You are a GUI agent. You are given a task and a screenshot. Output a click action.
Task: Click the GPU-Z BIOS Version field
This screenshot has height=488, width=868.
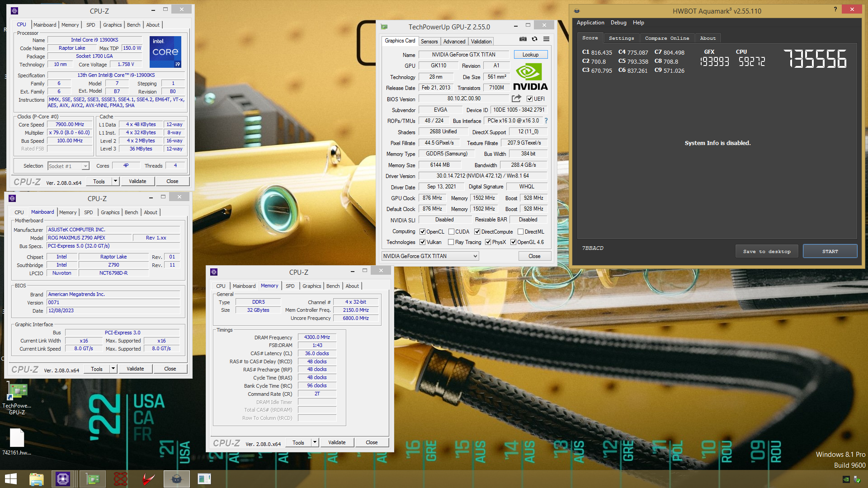click(x=464, y=99)
